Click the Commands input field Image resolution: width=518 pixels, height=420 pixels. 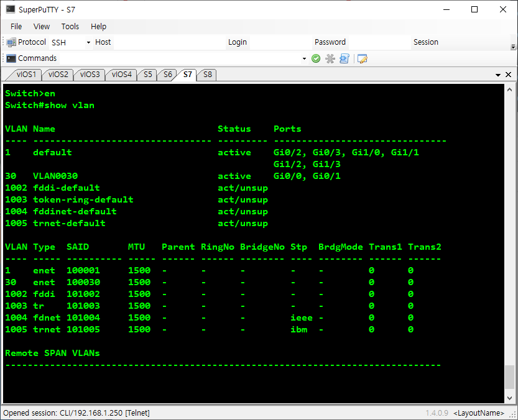pos(180,59)
